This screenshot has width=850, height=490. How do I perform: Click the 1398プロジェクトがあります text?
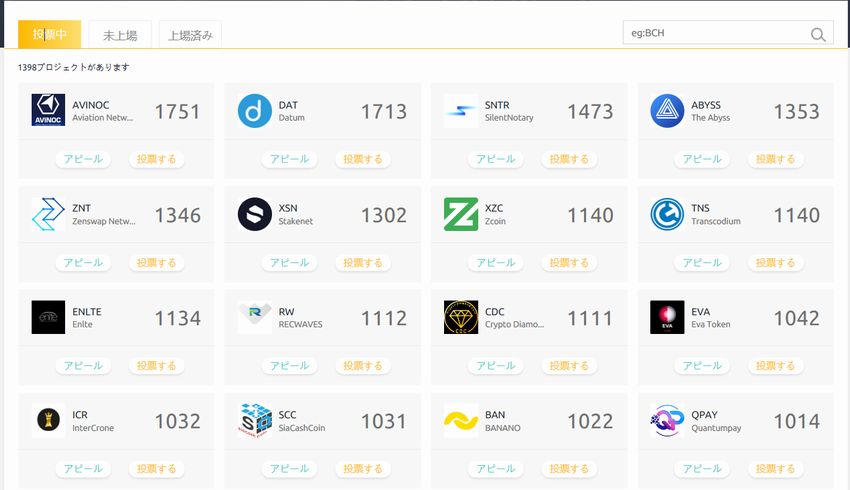click(x=74, y=67)
